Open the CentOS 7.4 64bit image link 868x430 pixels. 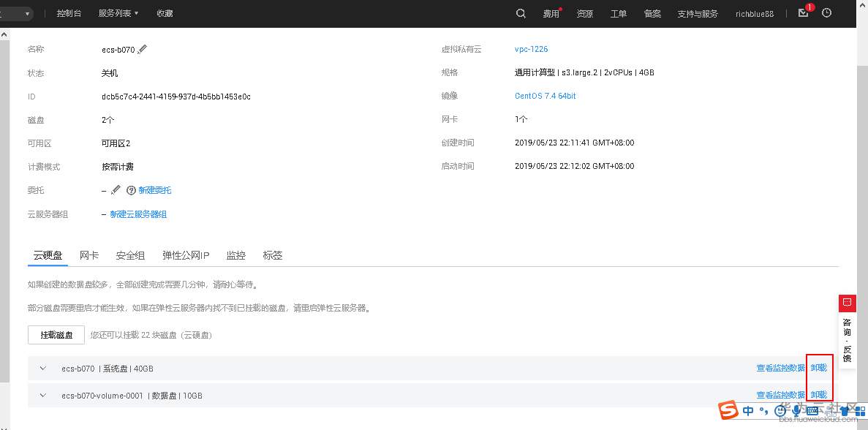coord(546,96)
